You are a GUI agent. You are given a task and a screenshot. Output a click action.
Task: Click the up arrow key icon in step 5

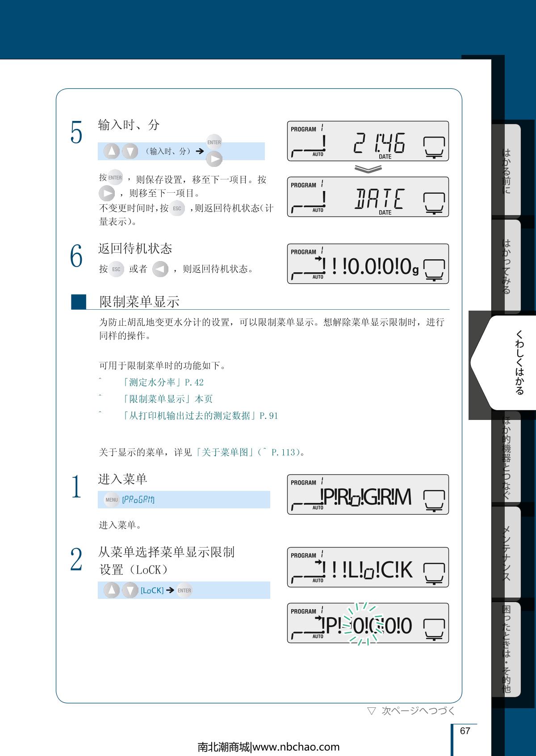(x=112, y=151)
